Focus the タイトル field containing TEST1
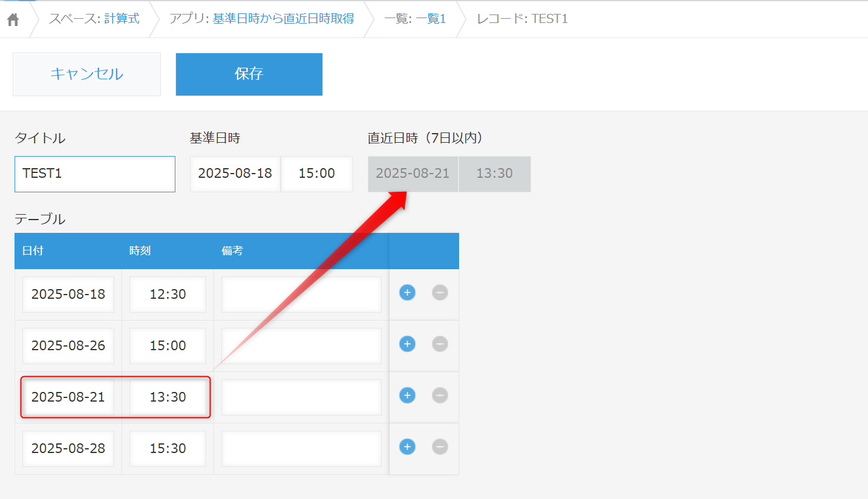This screenshot has height=499, width=868. (95, 174)
